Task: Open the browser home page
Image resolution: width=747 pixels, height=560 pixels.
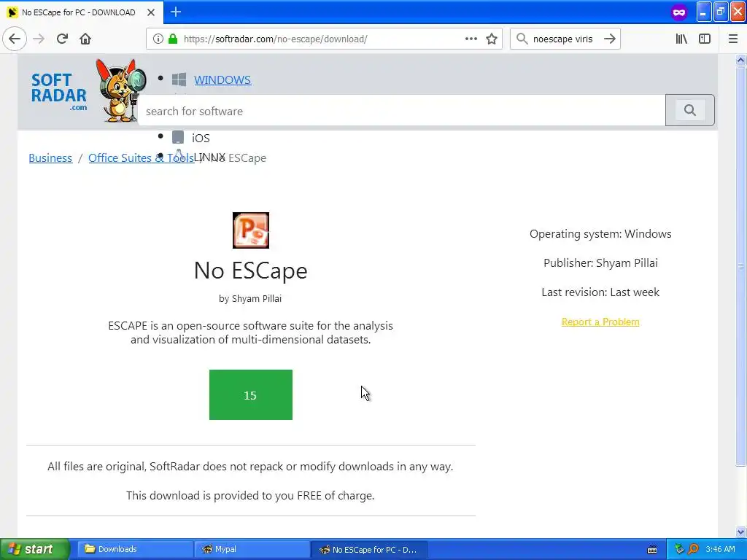Action: [85, 39]
